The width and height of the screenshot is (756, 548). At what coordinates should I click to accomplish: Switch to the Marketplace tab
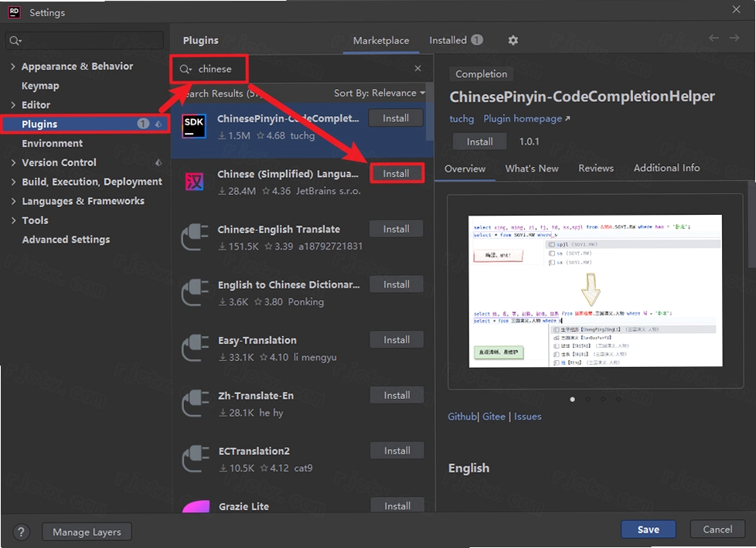tap(381, 40)
